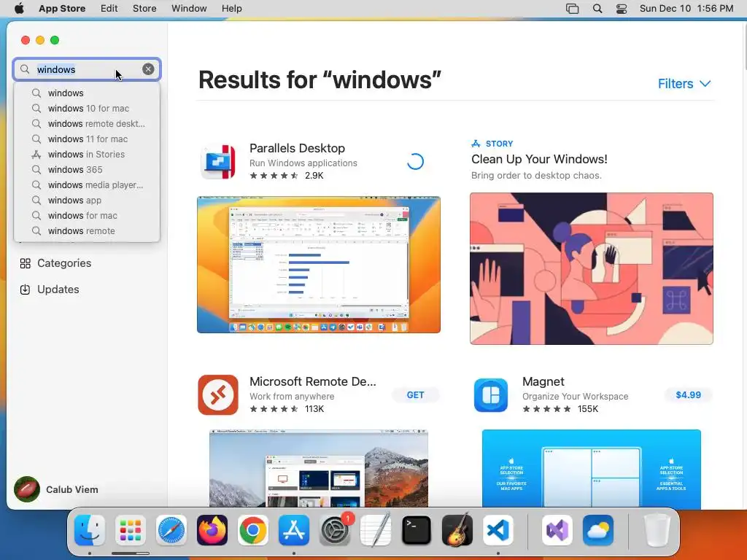Expand the Filters dropdown

[x=684, y=84]
